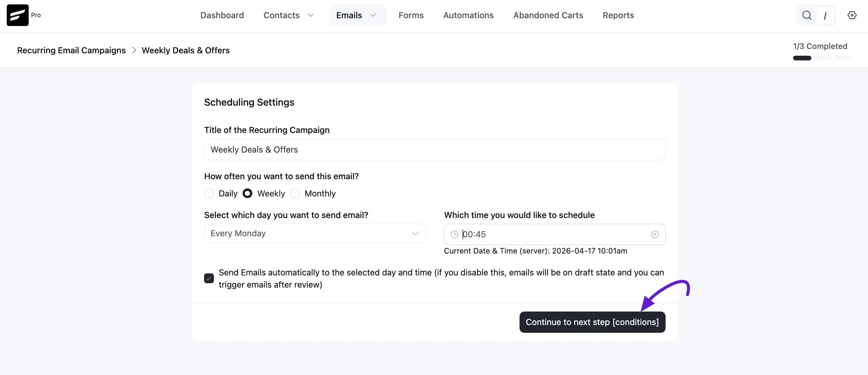
Task: Click the second progress step bar
Action: click(x=823, y=58)
